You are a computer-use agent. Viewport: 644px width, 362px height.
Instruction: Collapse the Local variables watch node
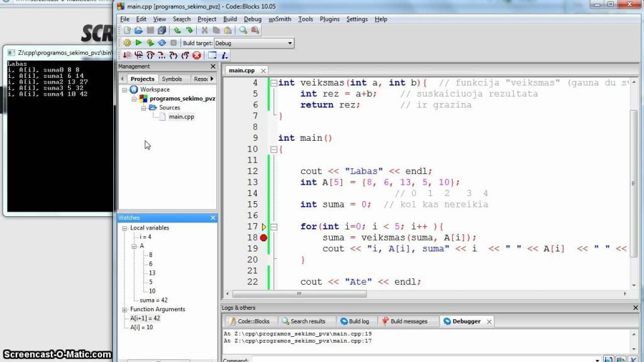(125, 228)
